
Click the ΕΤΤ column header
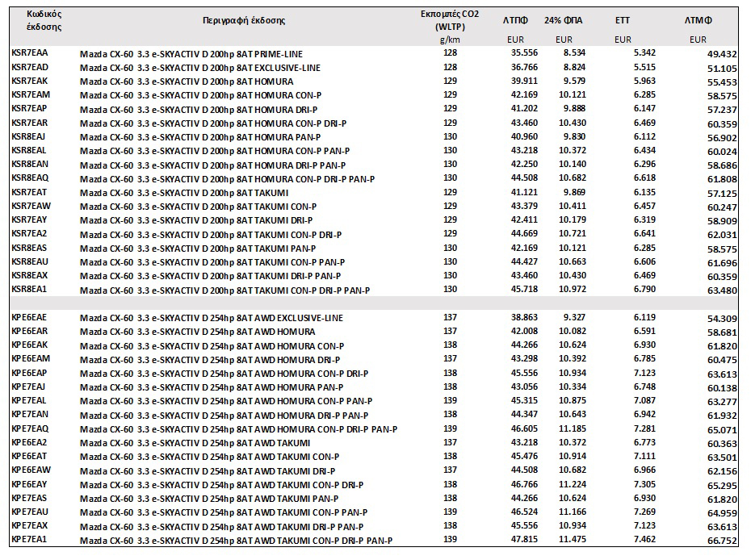click(623, 20)
